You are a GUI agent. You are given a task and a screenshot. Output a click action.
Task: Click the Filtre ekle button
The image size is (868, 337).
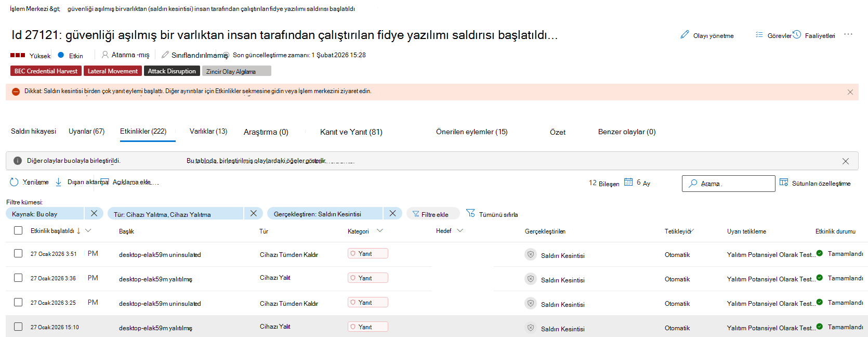[x=433, y=214]
